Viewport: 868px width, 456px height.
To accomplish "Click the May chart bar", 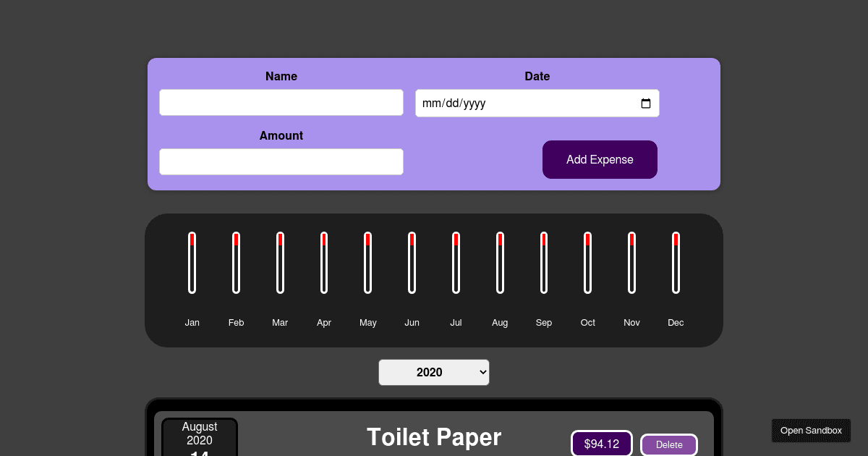I will point(368,263).
